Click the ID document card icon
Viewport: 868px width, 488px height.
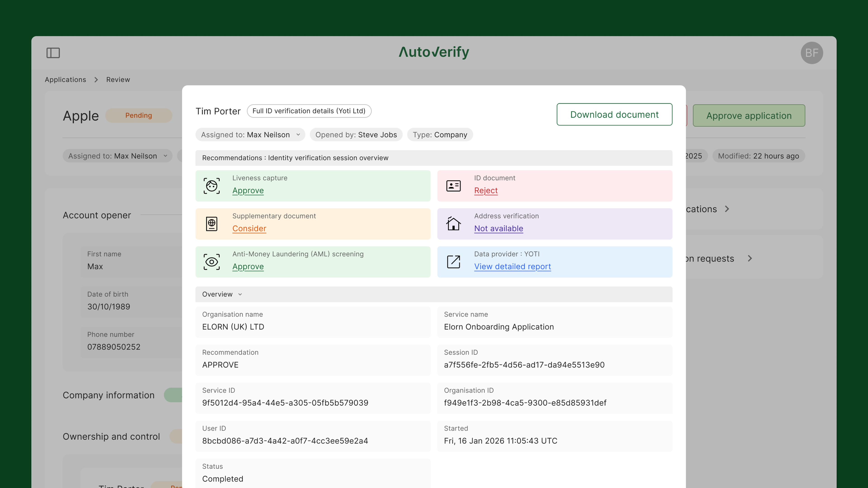coord(453,186)
